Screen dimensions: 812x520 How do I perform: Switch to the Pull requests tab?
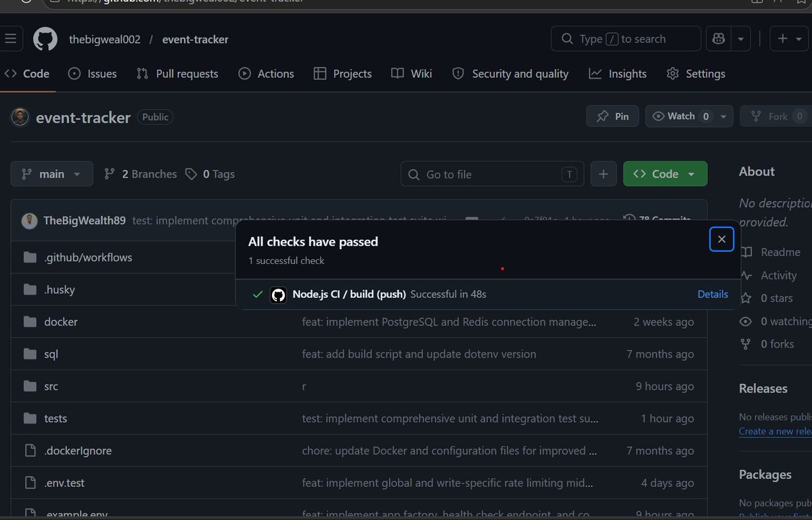[177, 74]
